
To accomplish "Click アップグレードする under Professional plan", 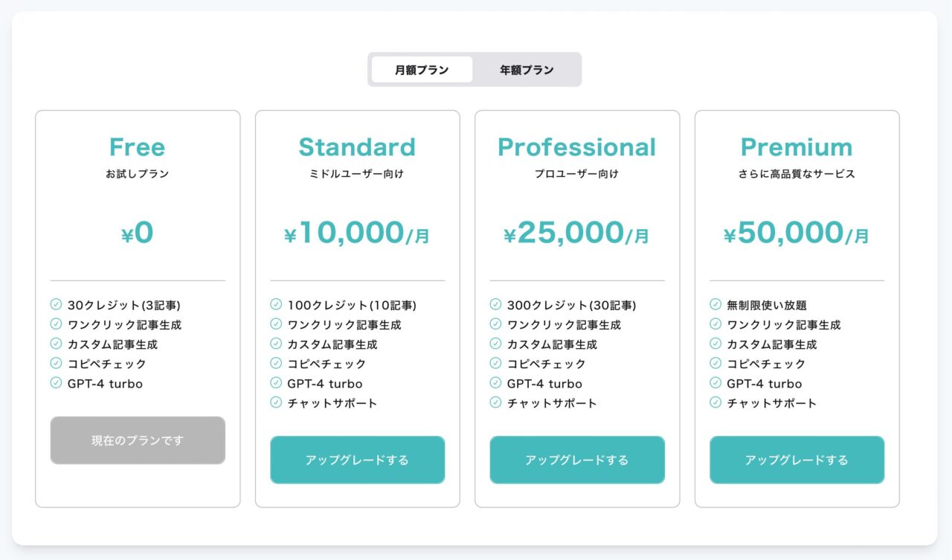I will coord(577,460).
